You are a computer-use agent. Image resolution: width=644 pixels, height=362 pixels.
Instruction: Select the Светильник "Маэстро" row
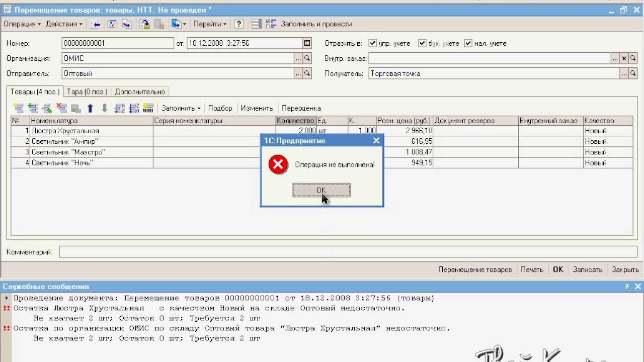[322, 152]
